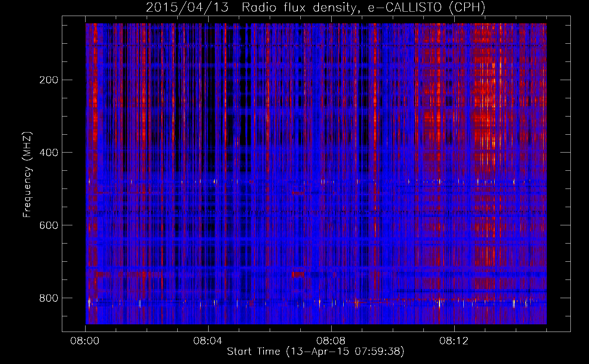Select the 'Frequency (MHZ)' axis label
Viewport: 589px width, 364px height.
(27, 175)
